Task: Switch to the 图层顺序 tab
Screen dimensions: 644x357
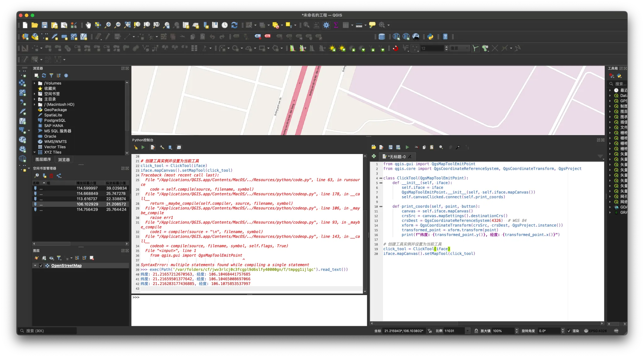Action: (43, 160)
